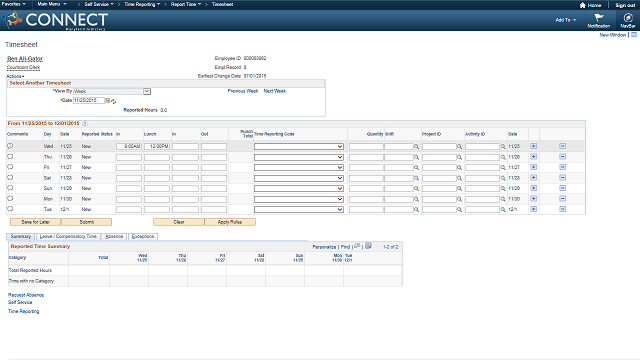
Task: Click the Lunch field for Fri 11/27
Action: click(157, 168)
